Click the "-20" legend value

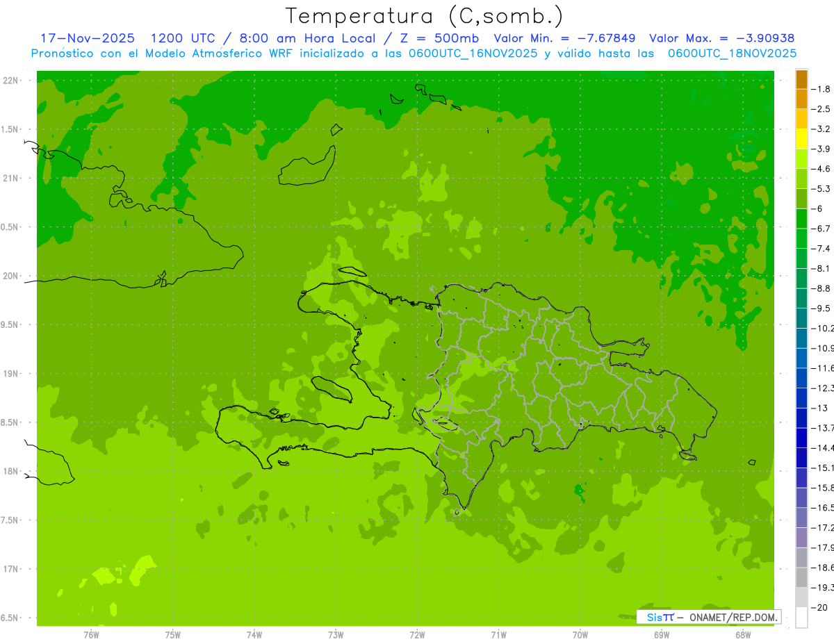click(819, 607)
